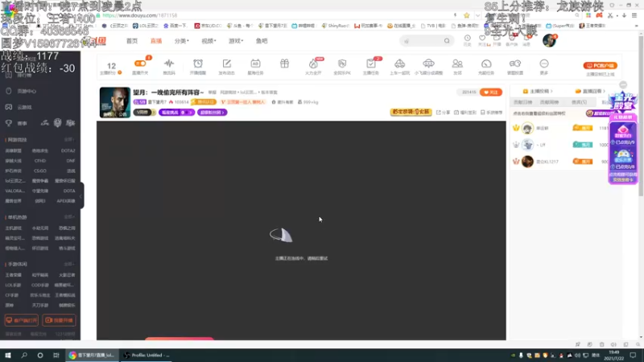
Task: Click the pencil post-update icon
Action: (227, 64)
